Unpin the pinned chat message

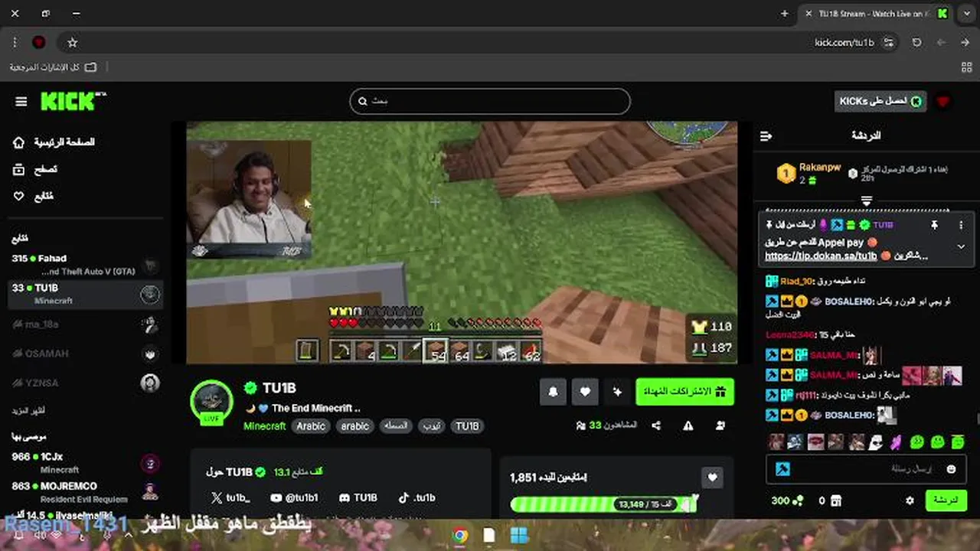[x=934, y=225]
